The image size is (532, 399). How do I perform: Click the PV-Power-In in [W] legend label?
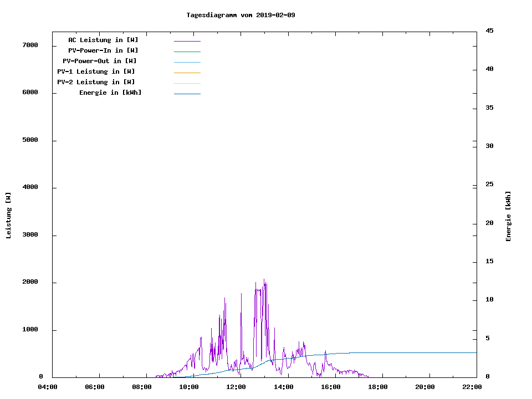click(107, 50)
